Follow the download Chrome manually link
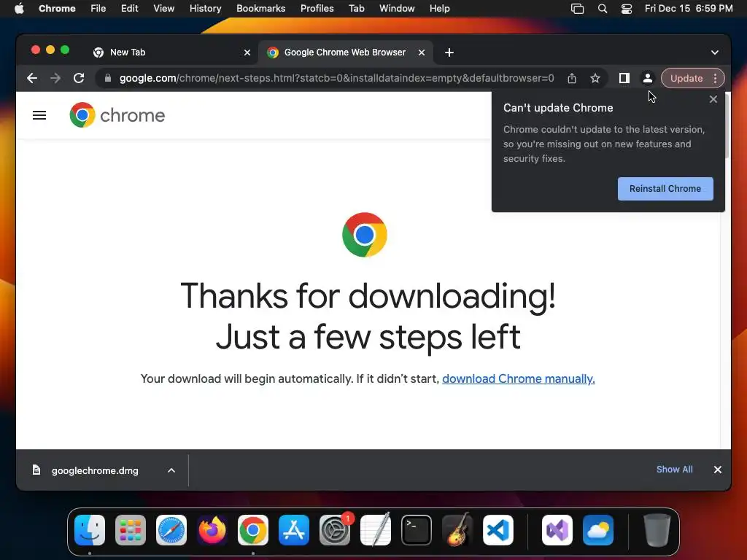Screen dimensions: 747x560 [519, 378]
